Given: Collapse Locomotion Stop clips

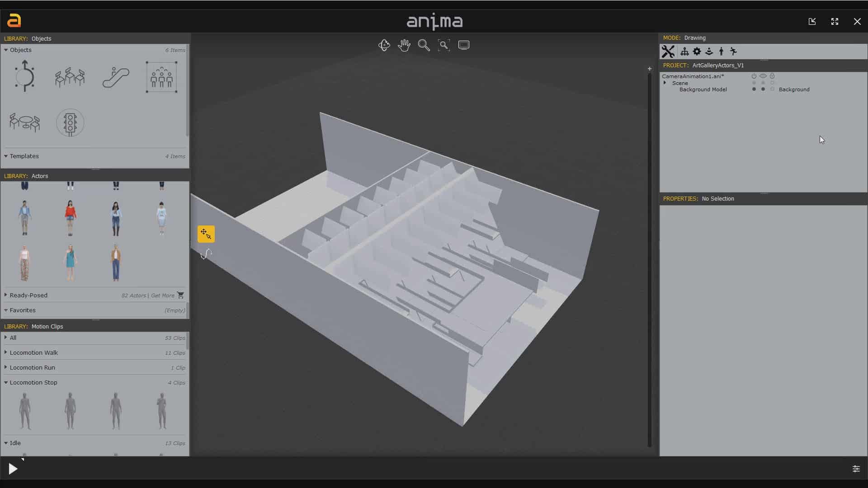Looking at the screenshot, I should pyautogui.click(x=6, y=383).
